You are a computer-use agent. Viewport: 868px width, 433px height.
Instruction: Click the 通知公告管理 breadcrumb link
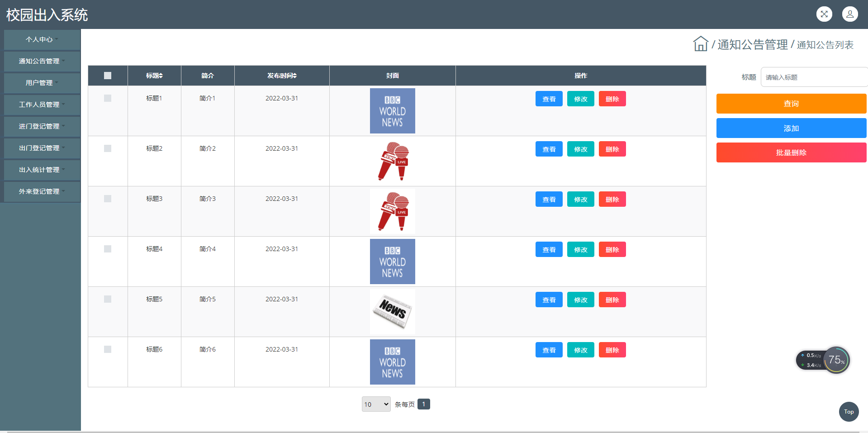pos(753,44)
